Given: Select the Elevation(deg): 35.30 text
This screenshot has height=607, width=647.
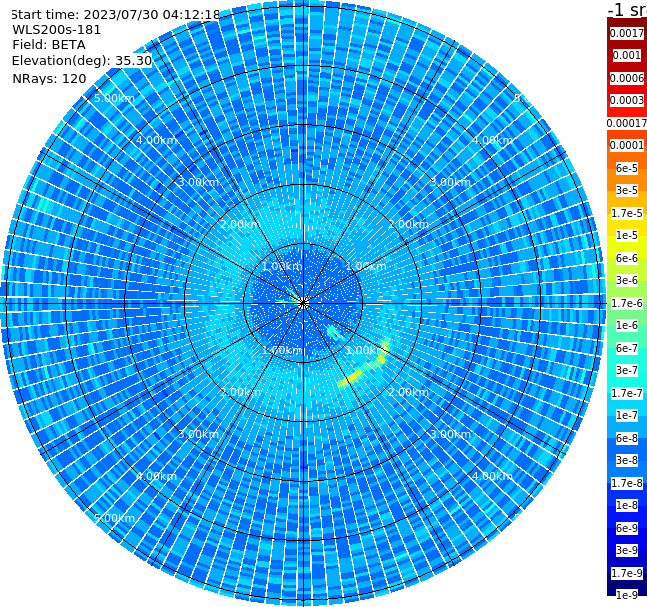Looking at the screenshot, I should [x=82, y=61].
